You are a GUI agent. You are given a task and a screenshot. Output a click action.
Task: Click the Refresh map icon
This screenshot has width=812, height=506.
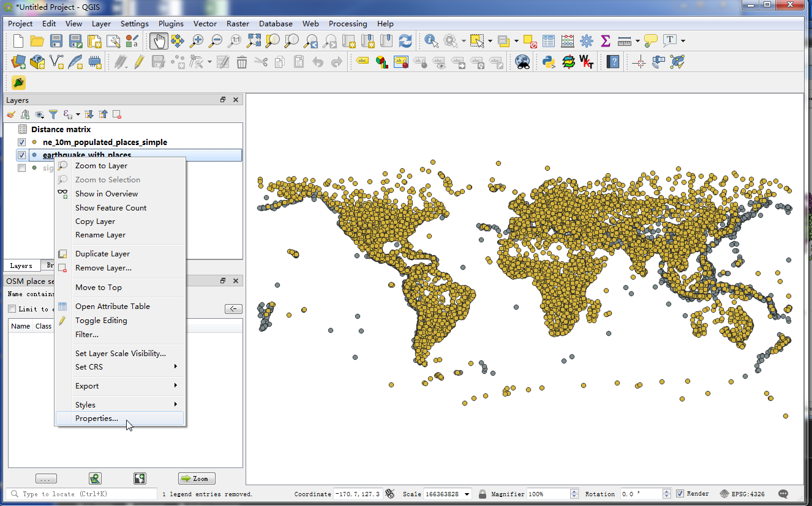(405, 41)
